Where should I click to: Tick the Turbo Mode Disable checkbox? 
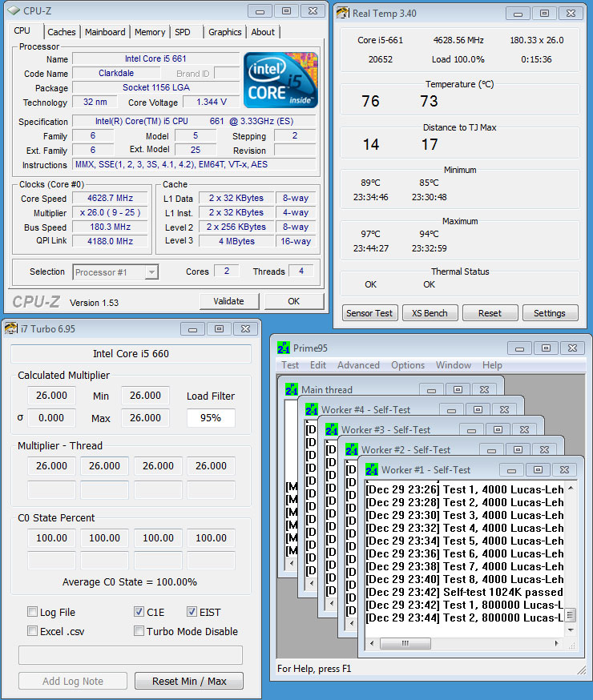coord(139,631)
